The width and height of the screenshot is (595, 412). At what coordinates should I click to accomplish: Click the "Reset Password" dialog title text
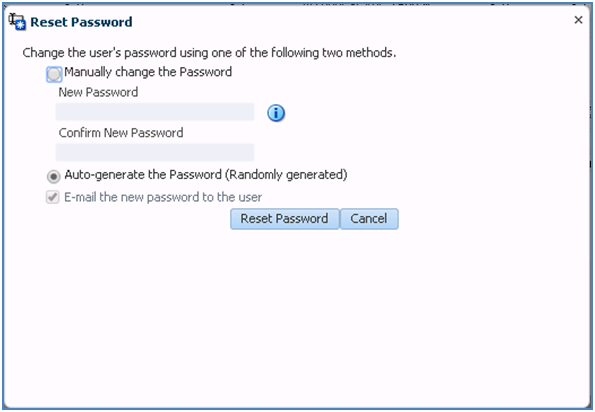81,22
